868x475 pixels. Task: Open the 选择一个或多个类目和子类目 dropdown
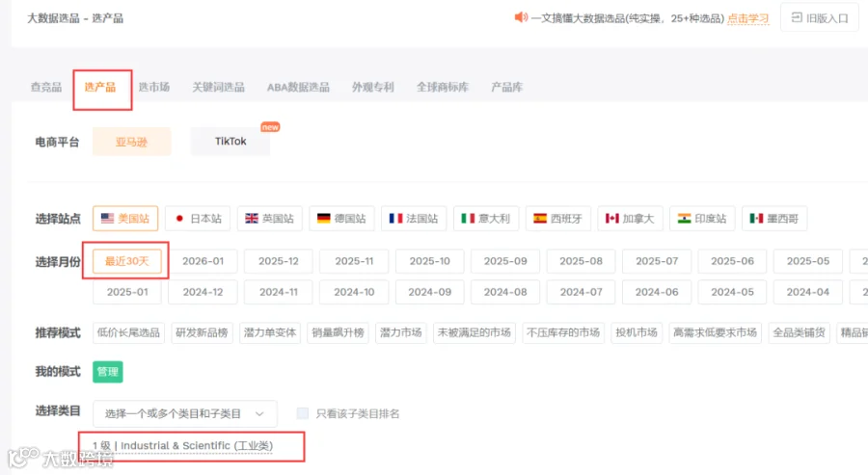pos(185,413)
